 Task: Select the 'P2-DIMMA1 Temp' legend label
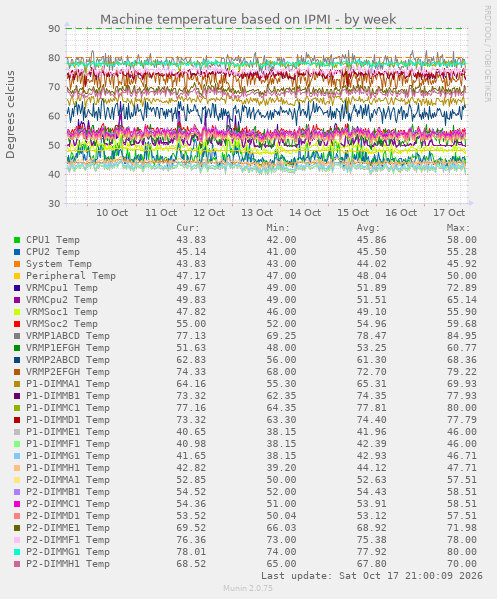68,480
